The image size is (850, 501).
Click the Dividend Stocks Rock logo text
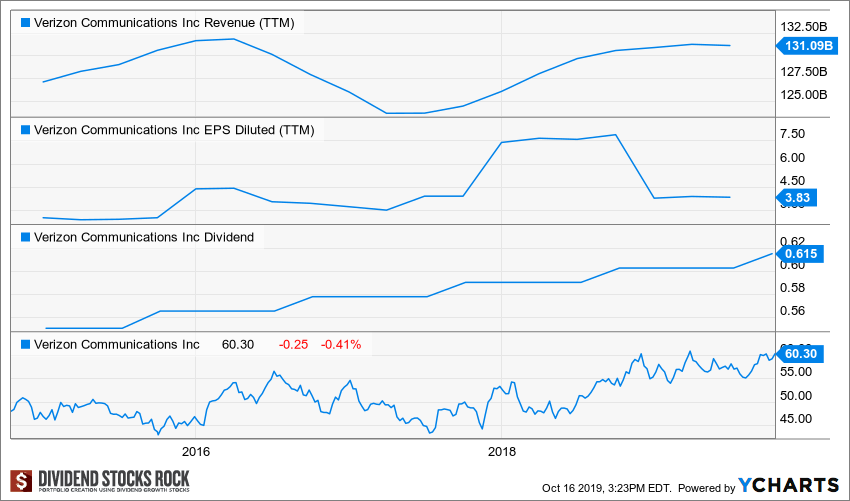click(x=114, y=481)
